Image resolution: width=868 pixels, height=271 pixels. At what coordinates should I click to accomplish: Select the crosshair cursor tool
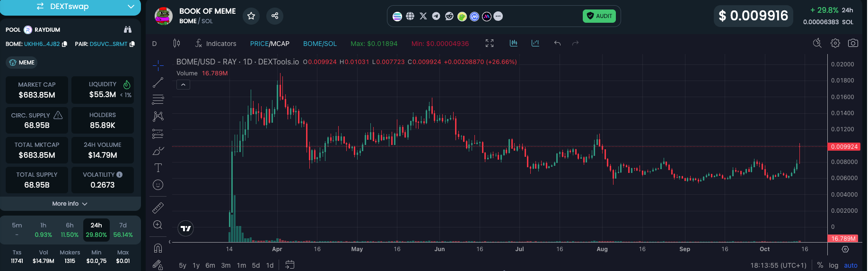(x=158, y=65)
